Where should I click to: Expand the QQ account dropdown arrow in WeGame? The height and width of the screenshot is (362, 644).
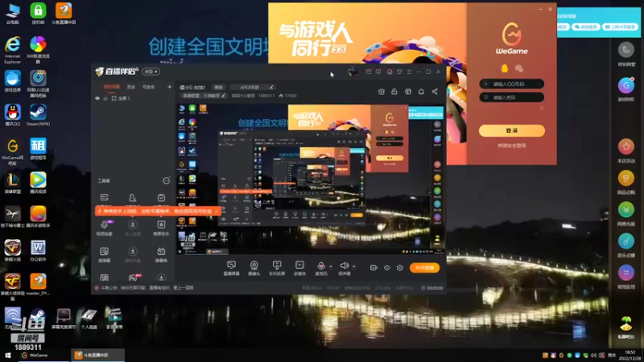click(539, 84)
